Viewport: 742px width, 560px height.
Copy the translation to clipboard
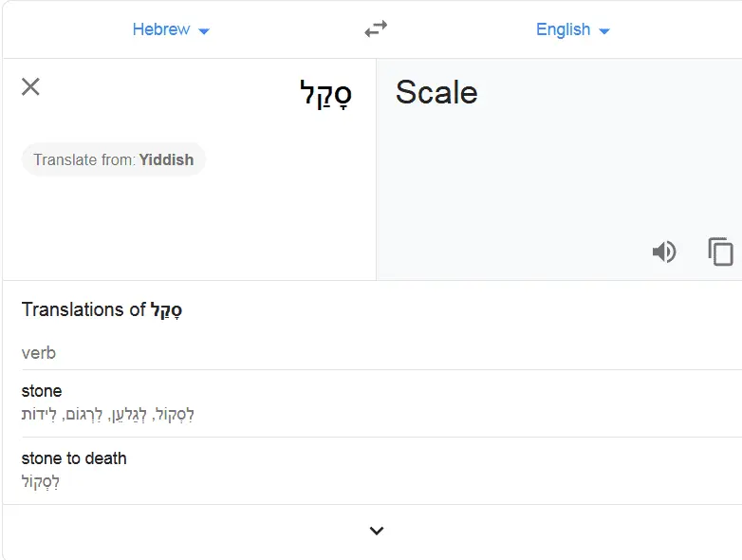[x=720, y=252]
